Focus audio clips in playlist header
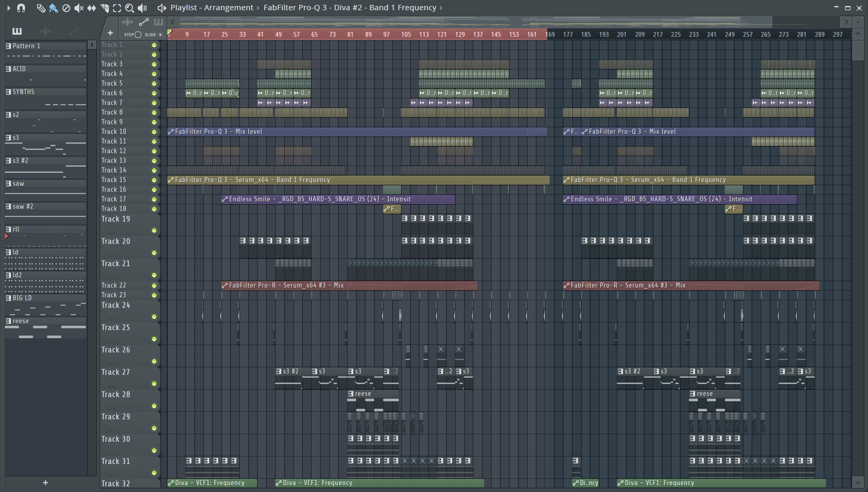 (127, 22)
